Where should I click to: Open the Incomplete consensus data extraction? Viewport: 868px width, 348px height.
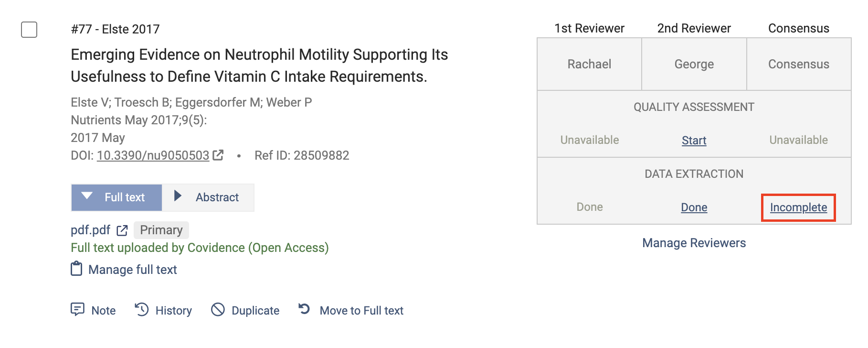798,207
